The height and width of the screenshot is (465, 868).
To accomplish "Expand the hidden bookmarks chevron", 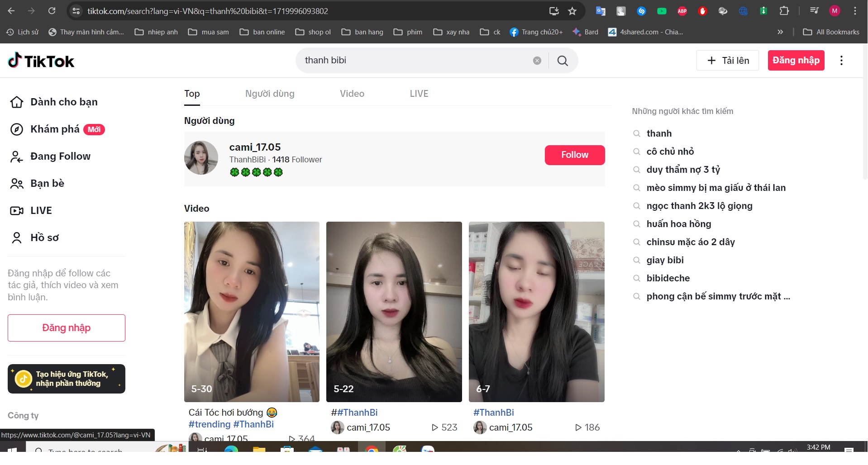I will (x=780, y=32).
